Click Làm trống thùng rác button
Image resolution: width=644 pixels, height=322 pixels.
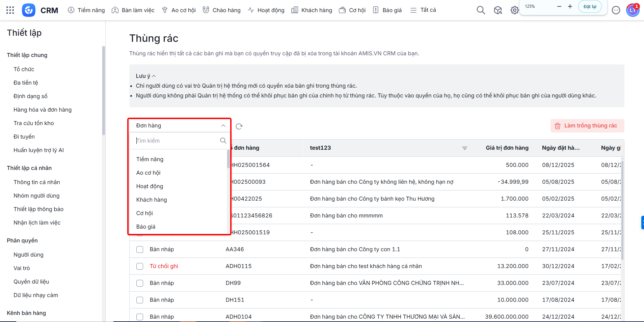coord(587,126)
